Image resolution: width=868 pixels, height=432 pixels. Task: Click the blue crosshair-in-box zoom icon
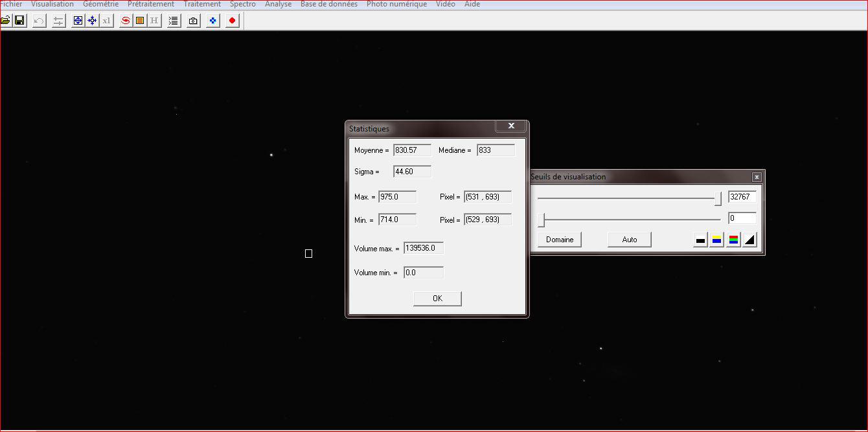[78, 21]
